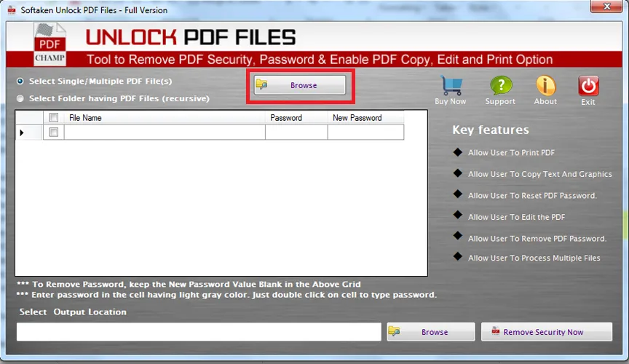Click the first row File Name cell
Viewport: 629px width, 364px height.
(165, 132)
